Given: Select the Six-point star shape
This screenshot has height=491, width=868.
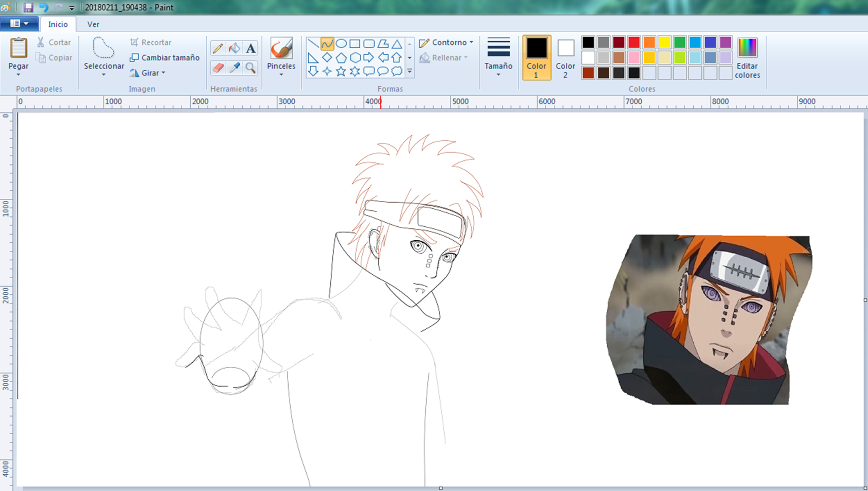Looking at the screenshot, I should [355, 71].
